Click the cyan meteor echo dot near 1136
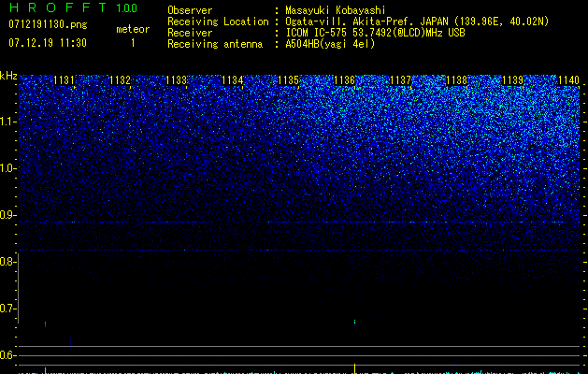588x374 pixels. [x=354, y=322]
